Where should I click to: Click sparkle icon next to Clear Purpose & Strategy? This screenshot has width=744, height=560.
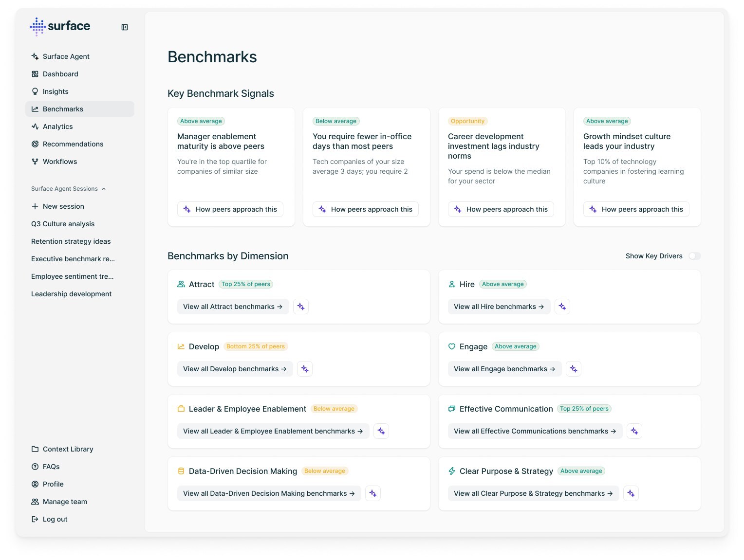point(631,493)
